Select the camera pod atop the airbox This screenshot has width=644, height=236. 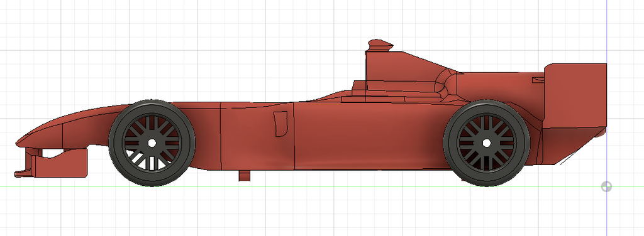coord(380,45)
